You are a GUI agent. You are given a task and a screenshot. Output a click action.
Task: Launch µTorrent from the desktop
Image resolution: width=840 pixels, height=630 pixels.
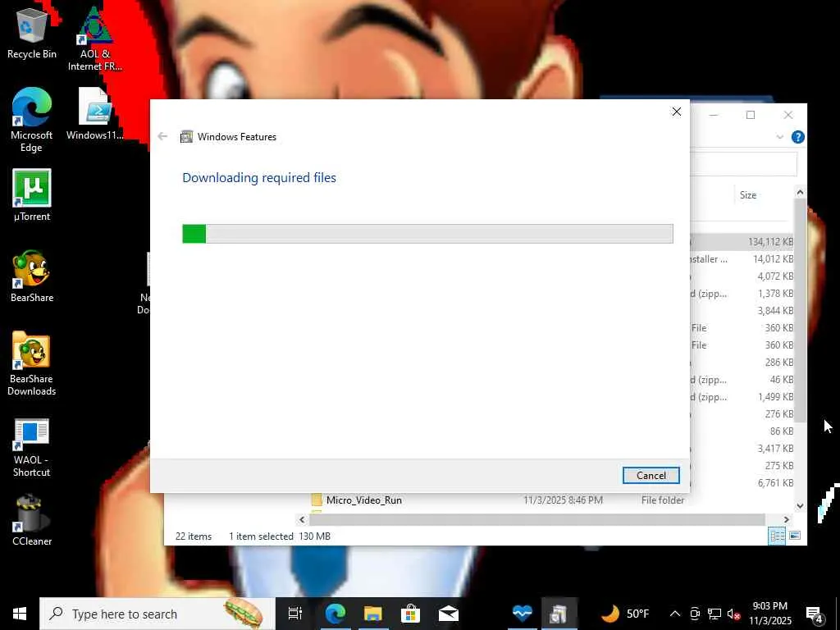click(x=32, y=195)
